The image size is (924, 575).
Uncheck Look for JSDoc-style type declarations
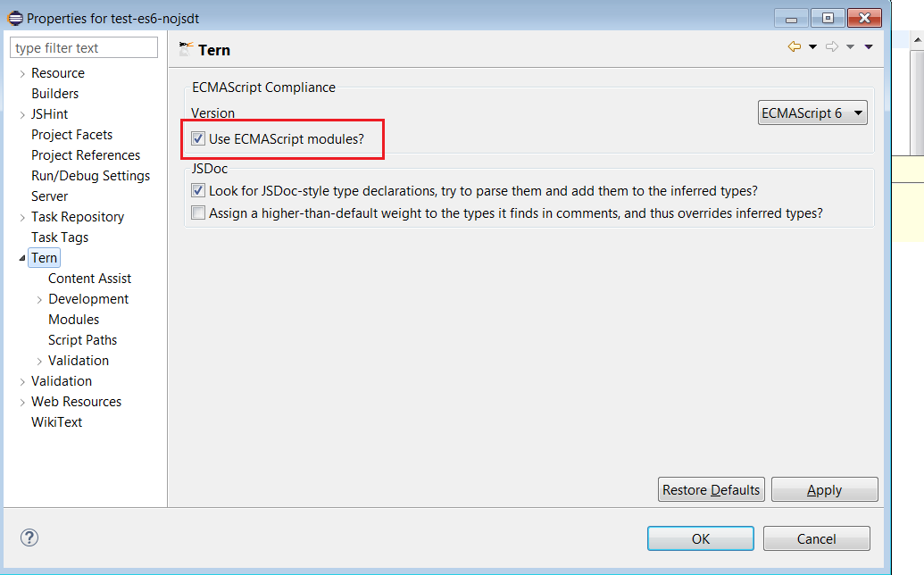click(198, 191)
